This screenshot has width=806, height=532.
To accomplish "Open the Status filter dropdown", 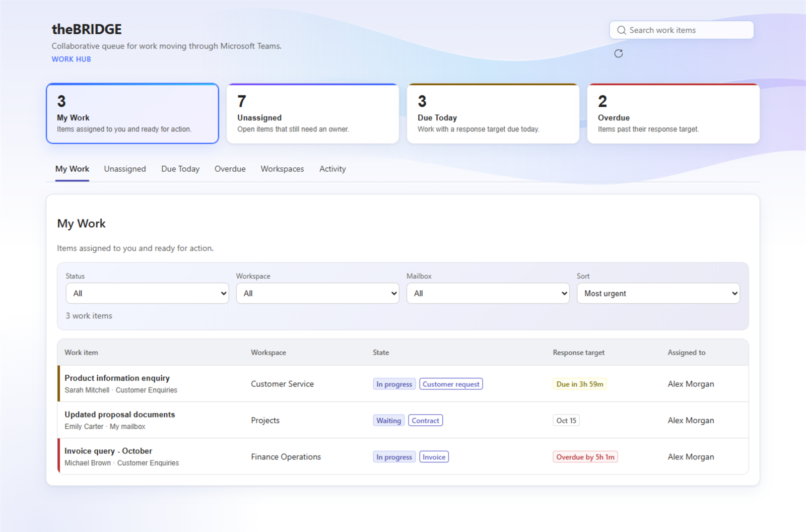I will [147, 293].
